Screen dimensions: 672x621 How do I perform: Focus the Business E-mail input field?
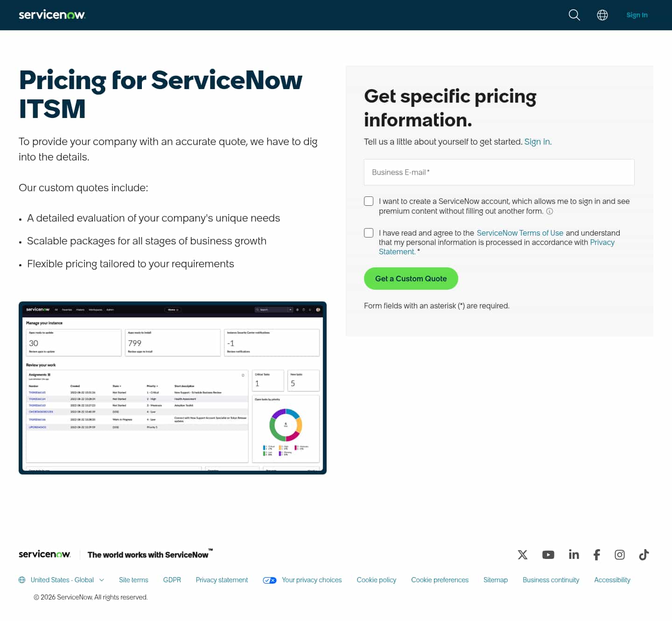click(x=499, y=172)
